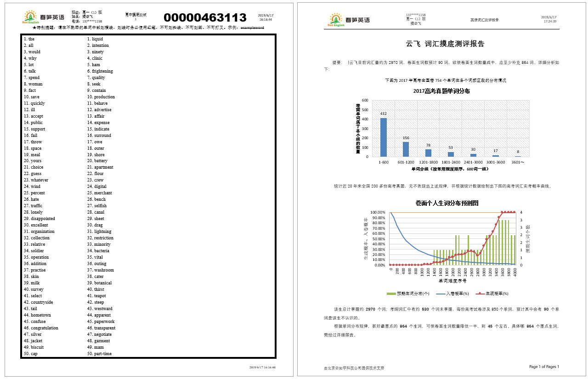Screen dimensions: 588x379
Task: Click word 46 'congratulation' in the left column
Action: [41, 328]
